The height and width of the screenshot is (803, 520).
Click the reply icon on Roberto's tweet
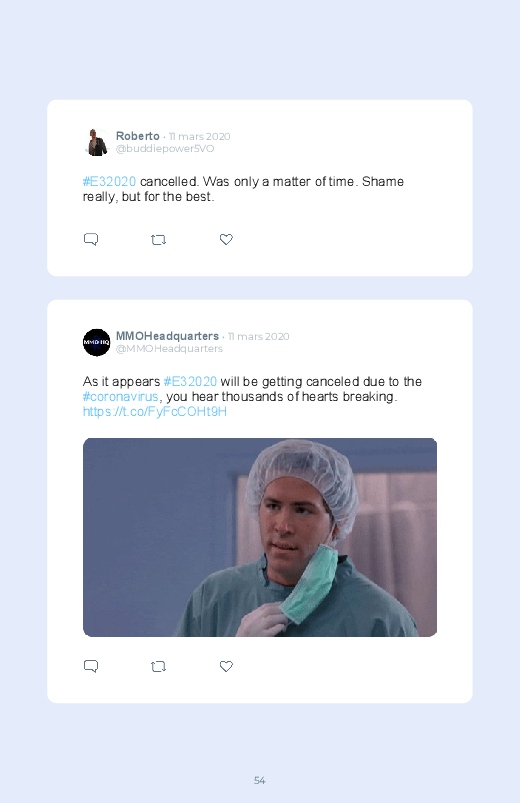[91, 239]
